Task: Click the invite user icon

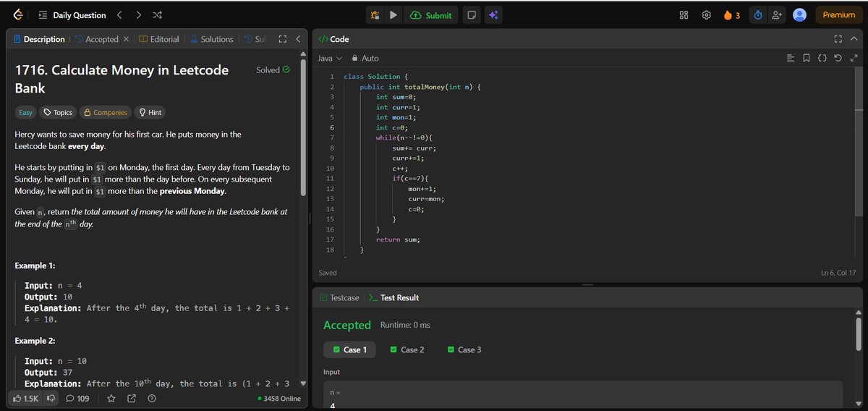Action: [777, 15]
